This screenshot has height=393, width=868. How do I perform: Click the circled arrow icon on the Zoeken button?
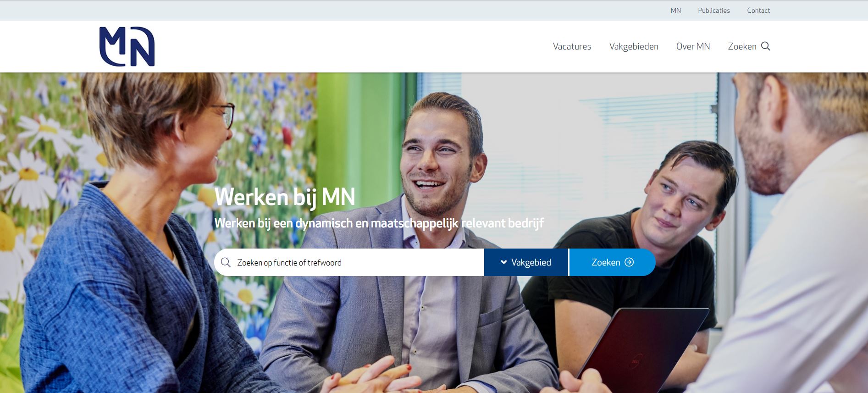coord(629,262)
